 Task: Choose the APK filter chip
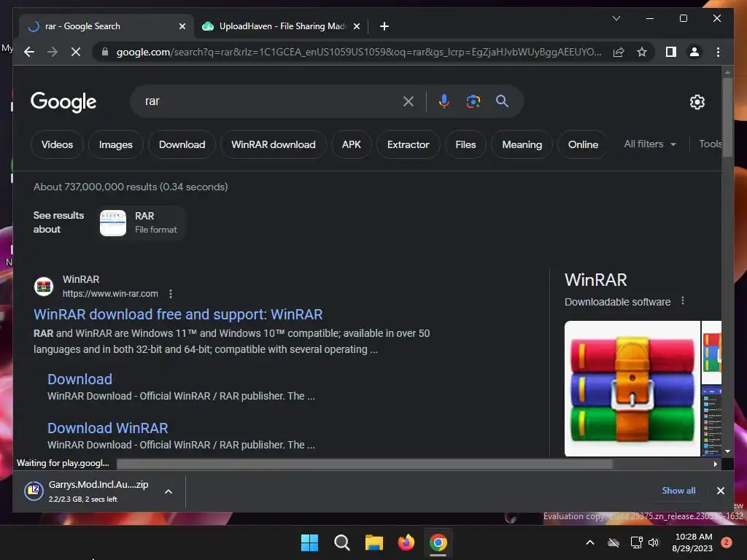coord(351,144)
